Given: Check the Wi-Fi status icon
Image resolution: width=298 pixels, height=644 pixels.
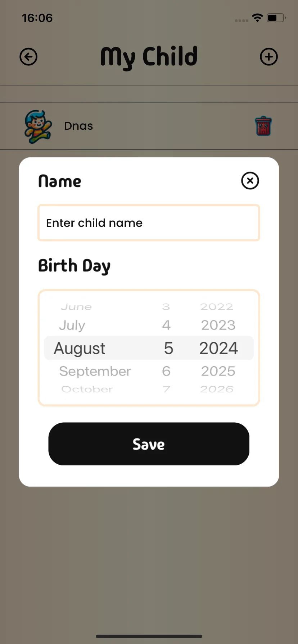Looking at the screenshot, I should tap(257, 18).
